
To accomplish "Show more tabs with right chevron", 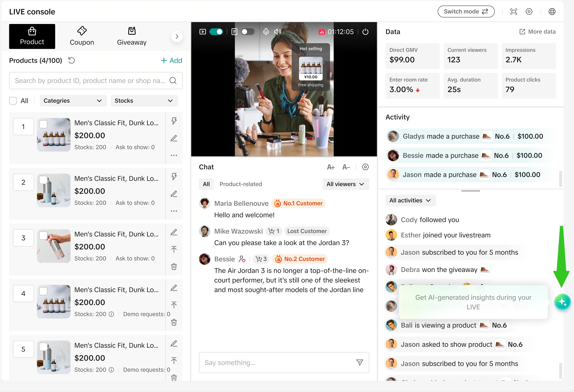I will pyautogui.click(x=177, y=37).
